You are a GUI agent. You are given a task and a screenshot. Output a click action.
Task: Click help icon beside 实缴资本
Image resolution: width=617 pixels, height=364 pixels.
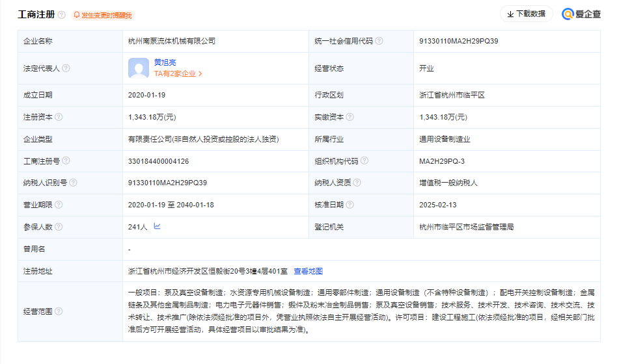(350, 117)
